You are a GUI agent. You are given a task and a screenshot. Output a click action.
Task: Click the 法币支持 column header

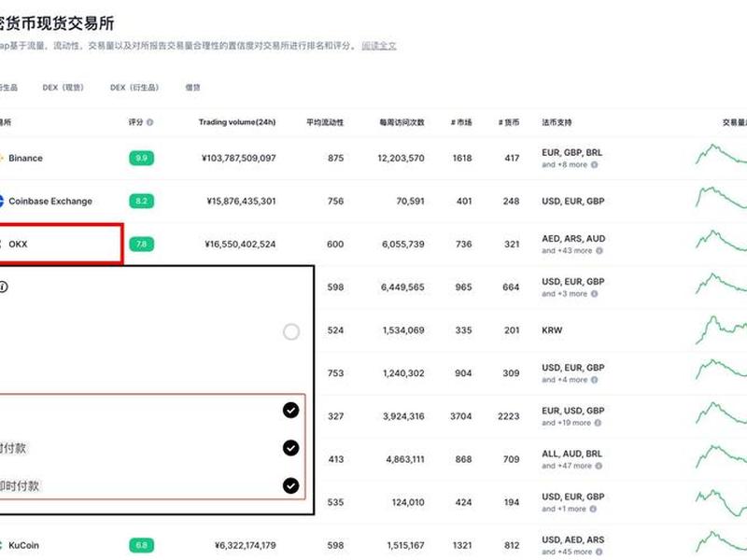click(x=557, y=122)
